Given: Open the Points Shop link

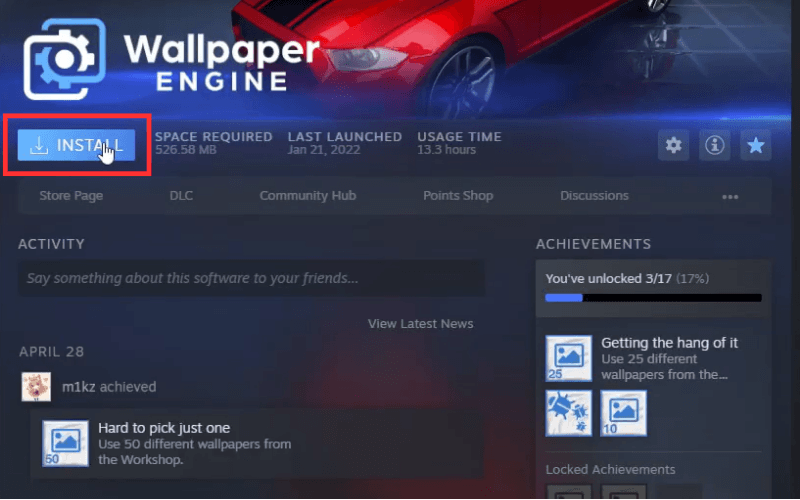Looking at the screenshot, I should [458, 195].
